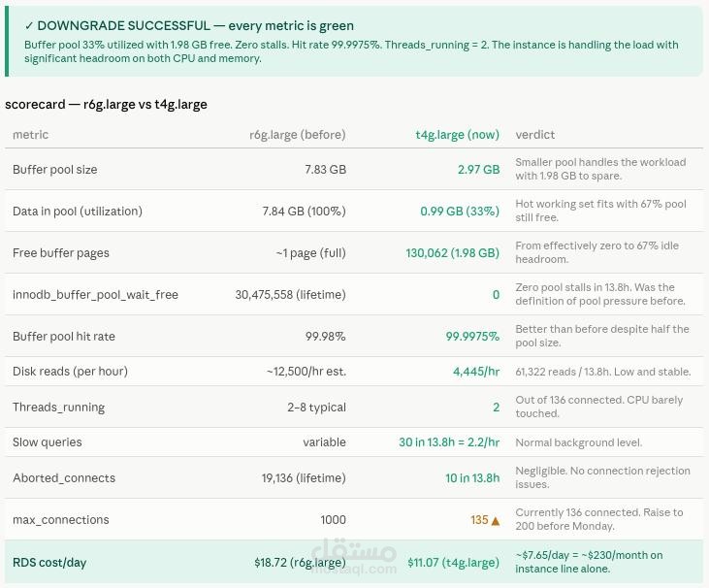The width and height of the screenshot is (709, 588).
Task: Click the 'Threads_running' metric label
Action: coord(59,408)
